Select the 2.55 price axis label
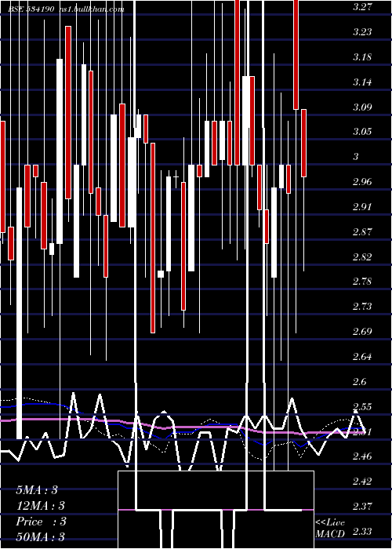Screen dimensions: 392x549 [x=361, y=407]
